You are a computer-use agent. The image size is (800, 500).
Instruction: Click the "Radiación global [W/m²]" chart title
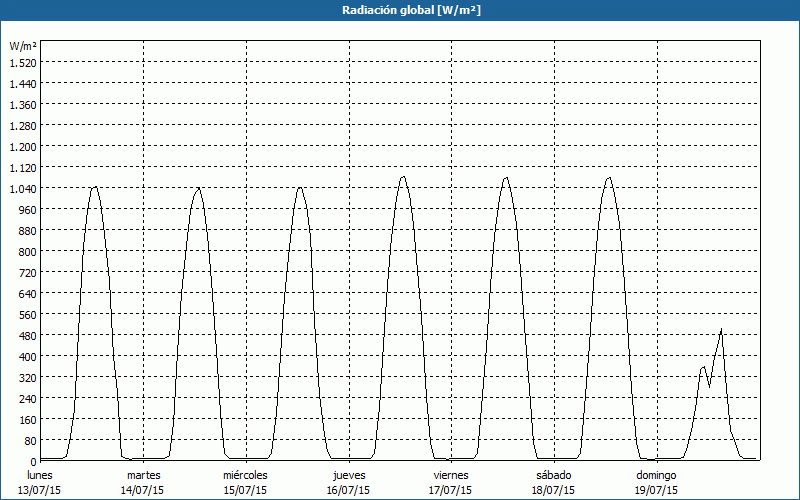pyautogui.click(x=400, y=10)
